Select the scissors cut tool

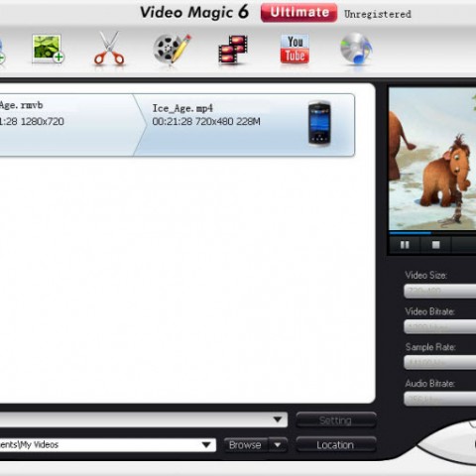(x=109, y=49)
